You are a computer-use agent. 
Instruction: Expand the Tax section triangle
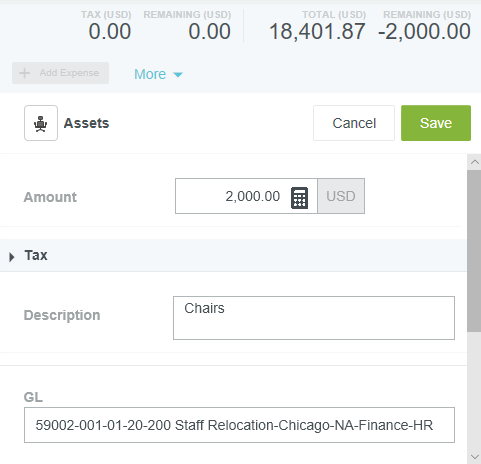point(12,257)
